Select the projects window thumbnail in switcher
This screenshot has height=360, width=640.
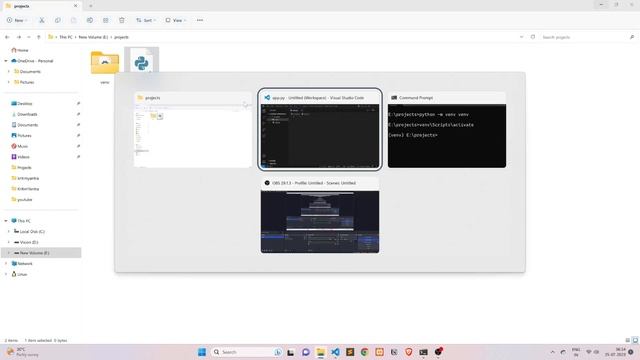193,130
